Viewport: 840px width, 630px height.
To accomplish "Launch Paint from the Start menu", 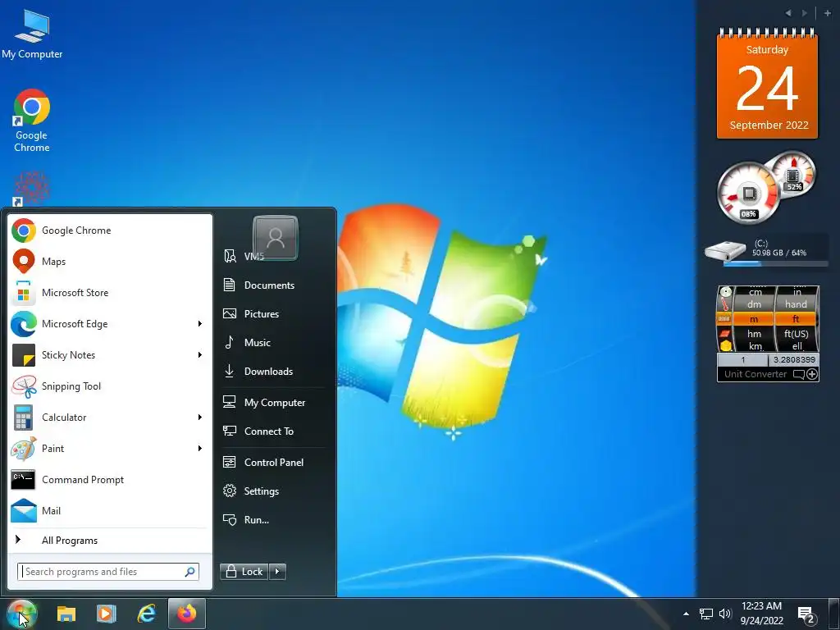I will tap(102, 448).
